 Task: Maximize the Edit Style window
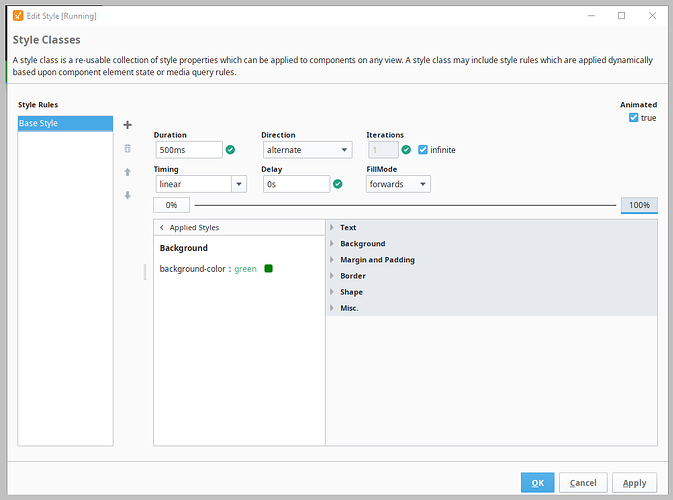621,16
